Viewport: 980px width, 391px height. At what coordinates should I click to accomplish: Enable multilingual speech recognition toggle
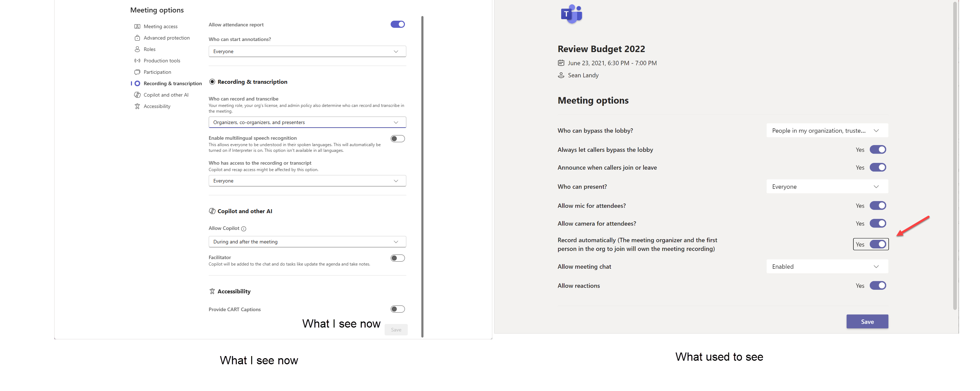click(397, 139)
